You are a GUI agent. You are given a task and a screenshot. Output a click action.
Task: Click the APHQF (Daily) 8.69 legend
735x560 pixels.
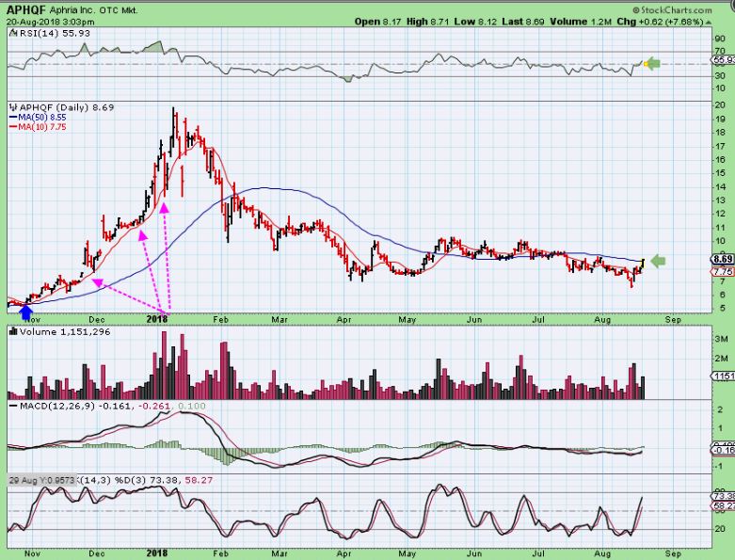67,107
